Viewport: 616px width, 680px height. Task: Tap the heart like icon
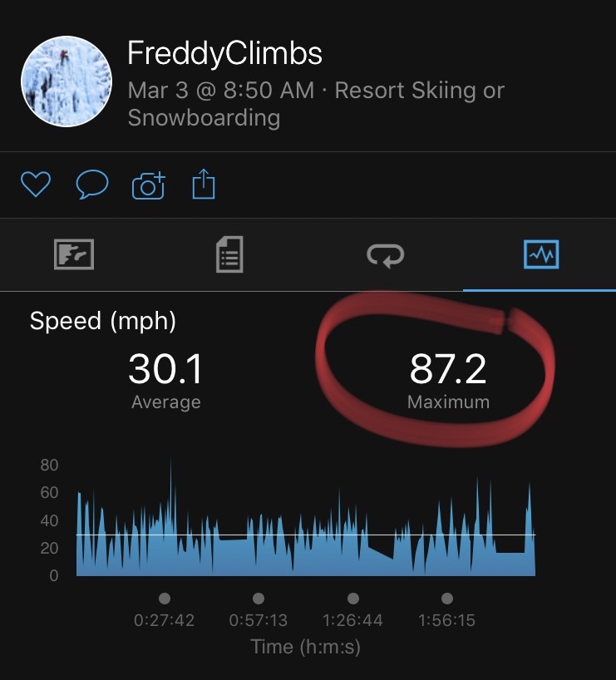(36, 185)
